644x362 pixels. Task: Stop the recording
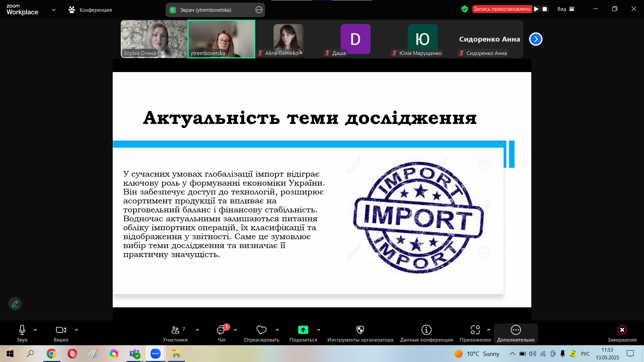[545, 9]
